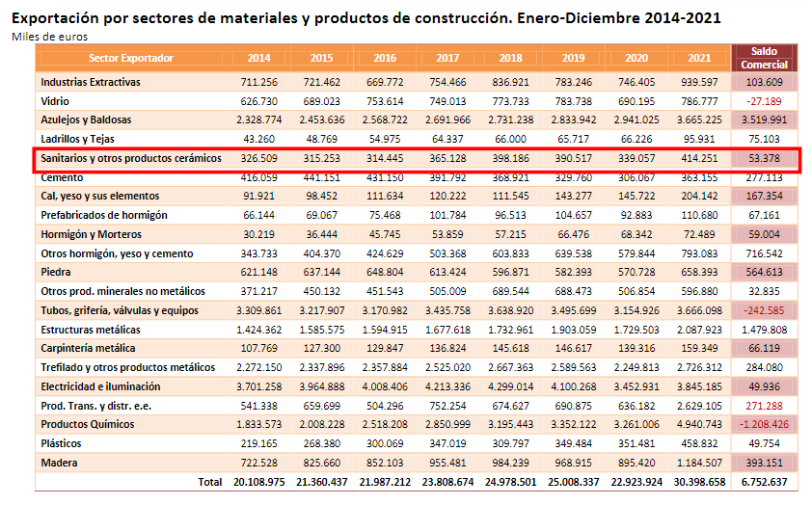Click the Sanitarios 2014 value 326.509
This screenshot has height=505, width=812.
258,158
